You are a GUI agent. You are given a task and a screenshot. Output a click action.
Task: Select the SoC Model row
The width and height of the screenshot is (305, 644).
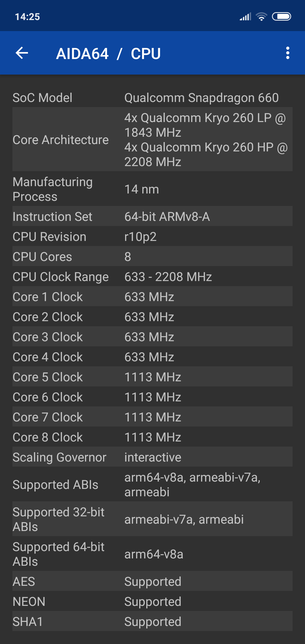[152, 98]
